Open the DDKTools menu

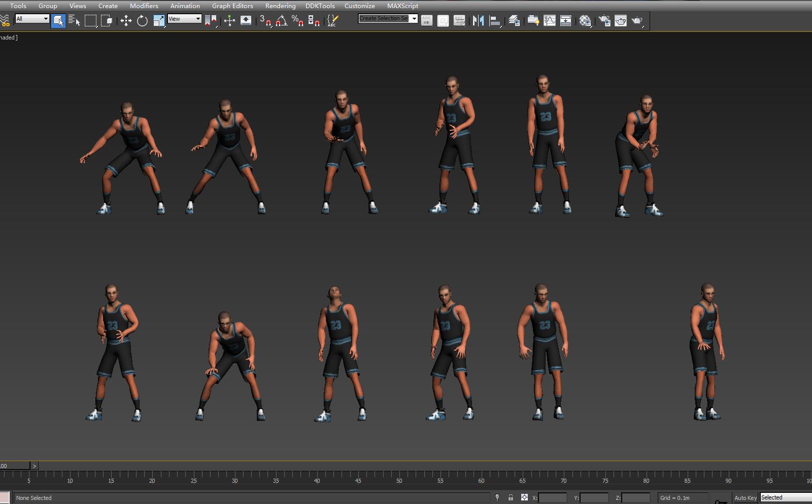[320, 6]
